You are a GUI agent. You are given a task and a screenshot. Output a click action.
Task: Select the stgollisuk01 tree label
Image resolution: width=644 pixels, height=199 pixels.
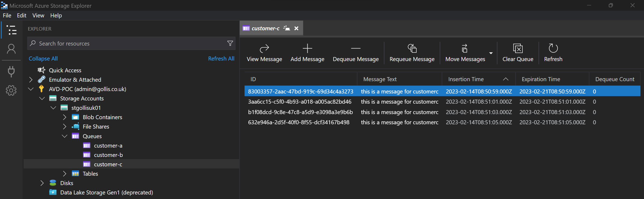(86, 108)
